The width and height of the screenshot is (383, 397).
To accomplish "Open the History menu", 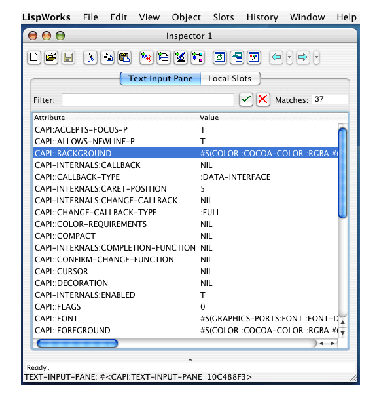I will (262, 17).
